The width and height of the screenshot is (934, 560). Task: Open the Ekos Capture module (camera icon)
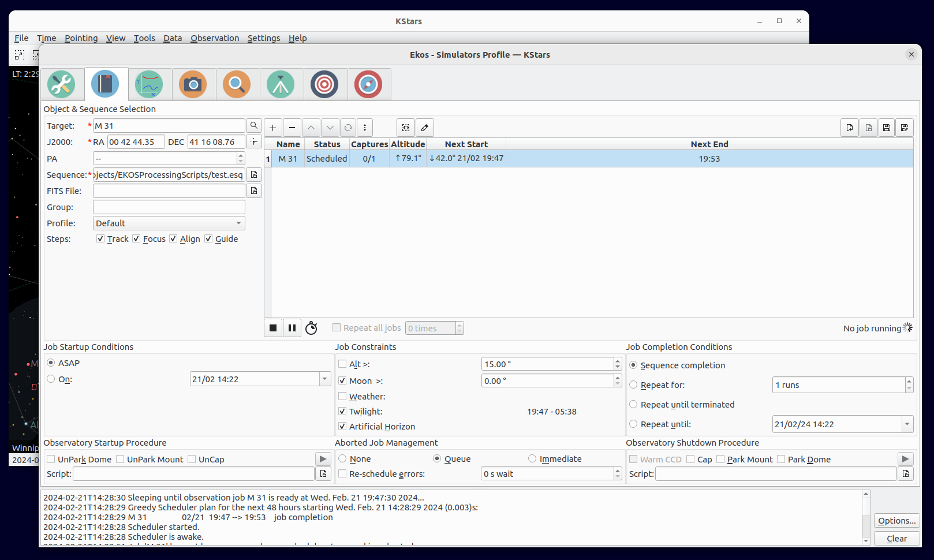pos(193,84)
